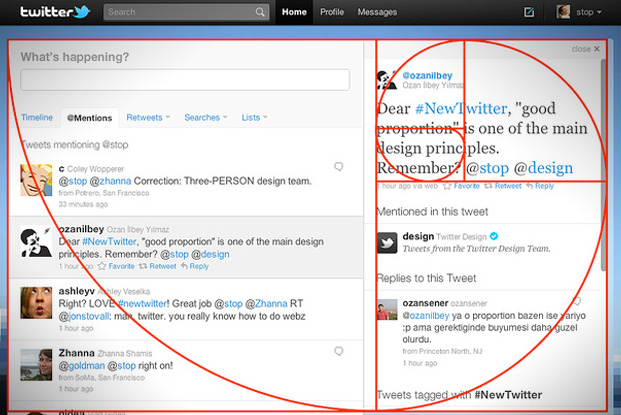Click the stop account avatar in the top bar
621x415 pixels.
click(563, 12)
